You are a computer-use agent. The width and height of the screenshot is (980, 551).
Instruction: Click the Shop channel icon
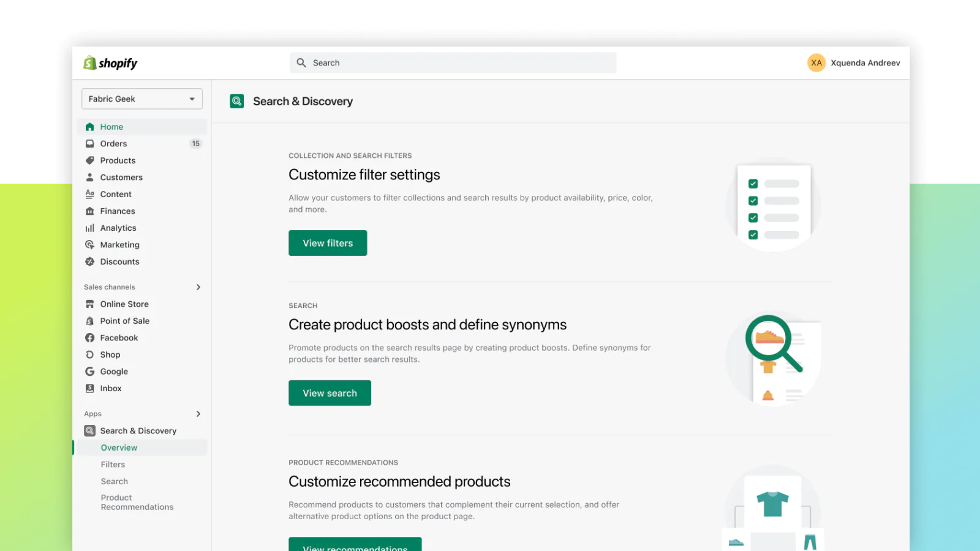(x=90, y=354)
